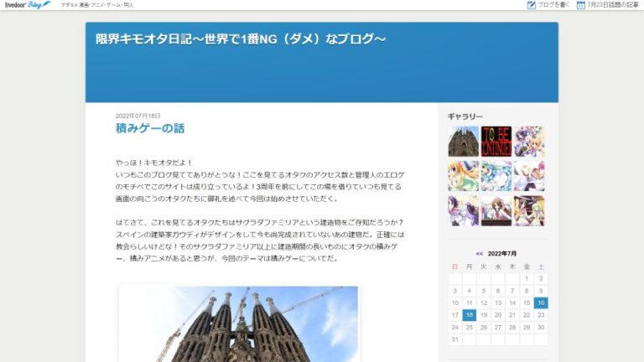Open the bottom-left gallery thumbnail
Viewport: 644px width, 362px height.
tap(463, 210)
